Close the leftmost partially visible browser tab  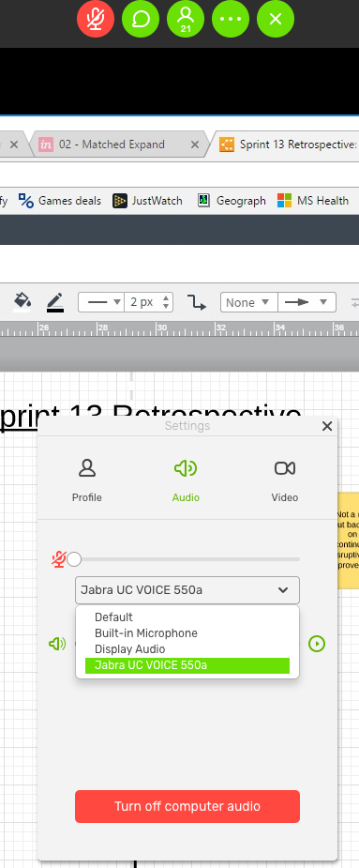[14, 145]
